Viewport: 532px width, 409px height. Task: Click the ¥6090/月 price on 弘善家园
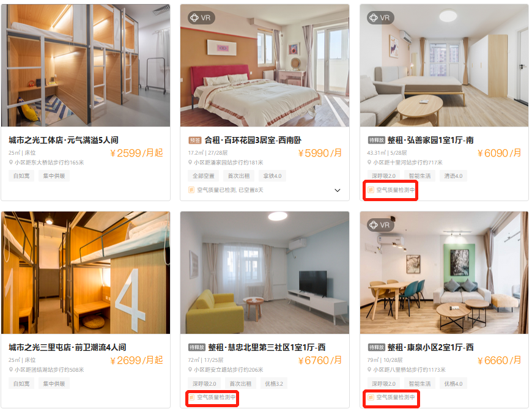tap(499, 153)
